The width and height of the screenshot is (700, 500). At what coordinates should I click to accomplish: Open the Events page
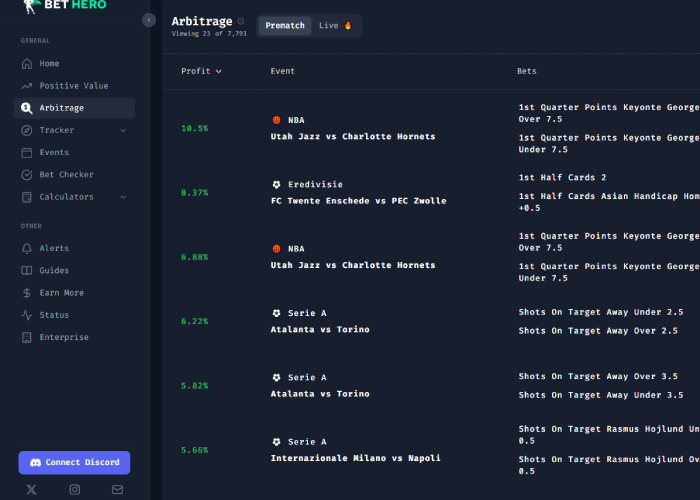click(x=75, y=153)
